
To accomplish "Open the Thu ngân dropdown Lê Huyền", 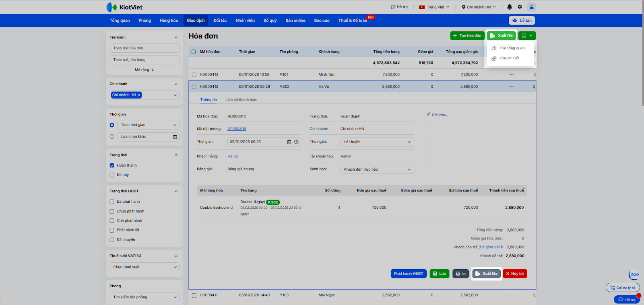I will pyautogui.click(x=377, y=142).
